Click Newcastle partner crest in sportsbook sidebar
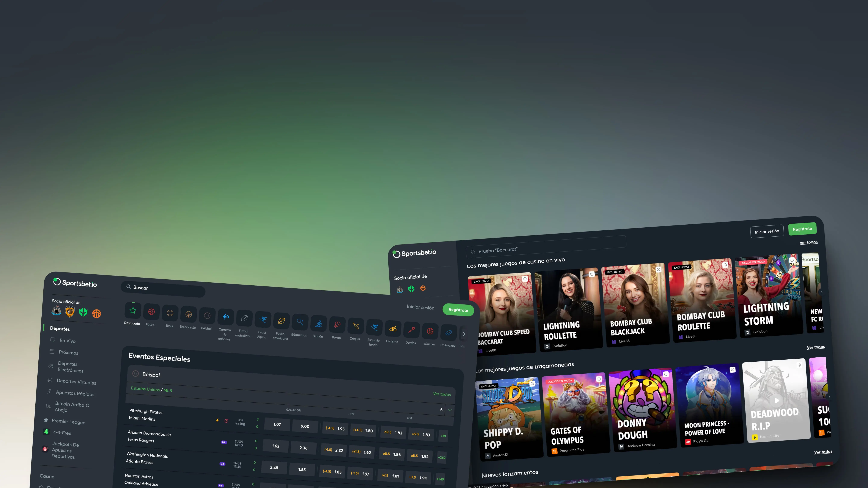868x488 pixels. pos(56,311)
